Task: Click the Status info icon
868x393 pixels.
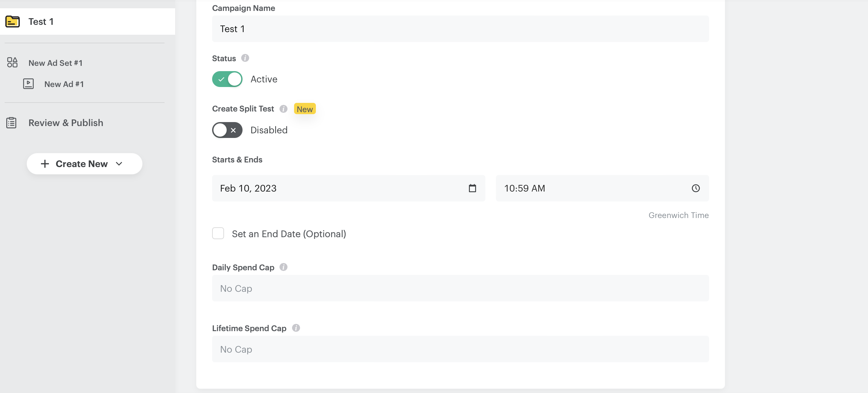Action: 245,58
